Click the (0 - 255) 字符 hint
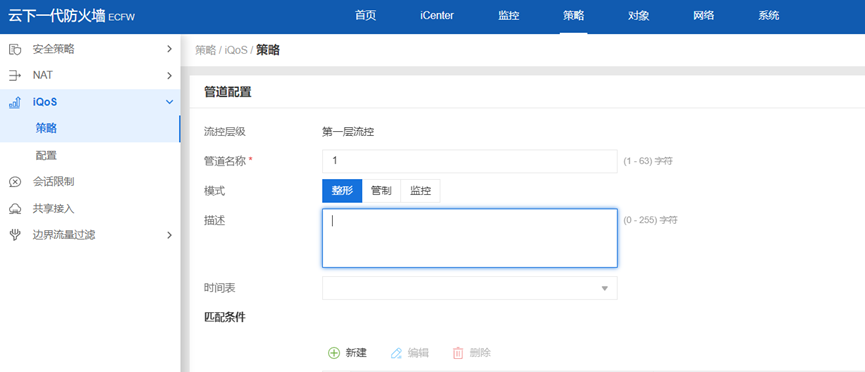The height and width of the screenshot is (372, 865). (650, 220)
